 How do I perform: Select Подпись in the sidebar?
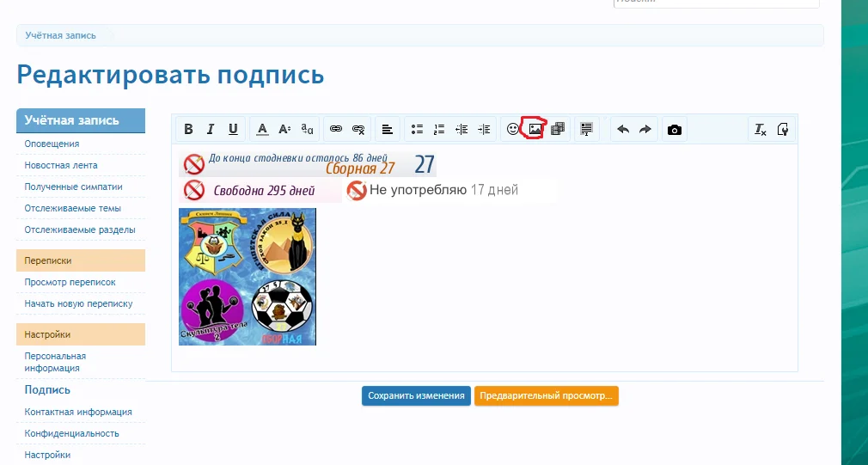(x=47, y=389)
